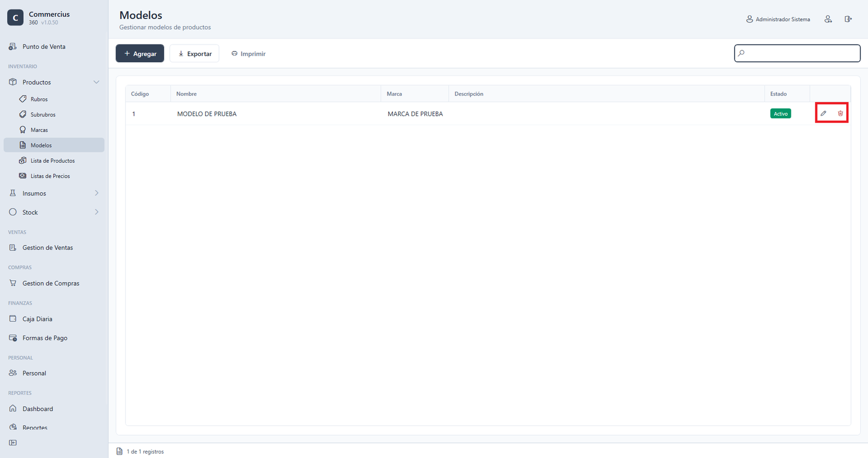Open Lista de Productos menu item
Screen dimensions: 868x458
[54, 160]
